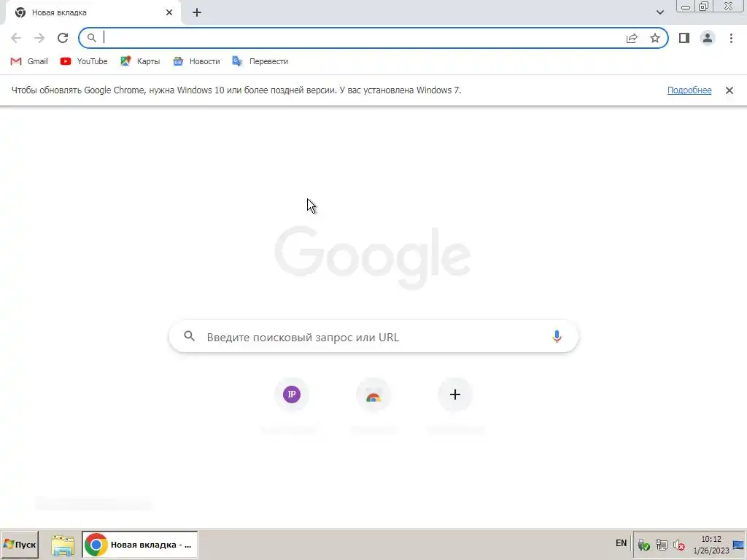Close the Новая вкладка tab
Screen dimensions: 747x560
pyautogui.click(x=169, y=13)
